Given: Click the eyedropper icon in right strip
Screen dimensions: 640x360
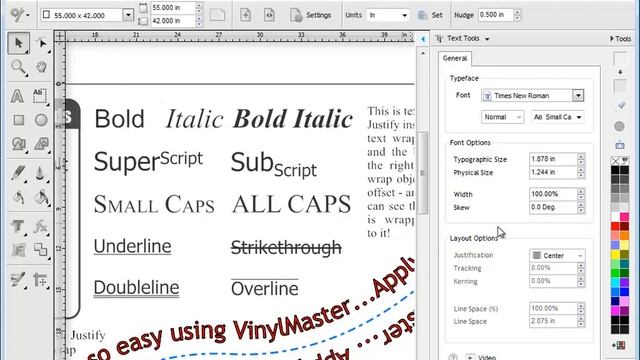Looking at the screenshot, I should tap(620, 106).
